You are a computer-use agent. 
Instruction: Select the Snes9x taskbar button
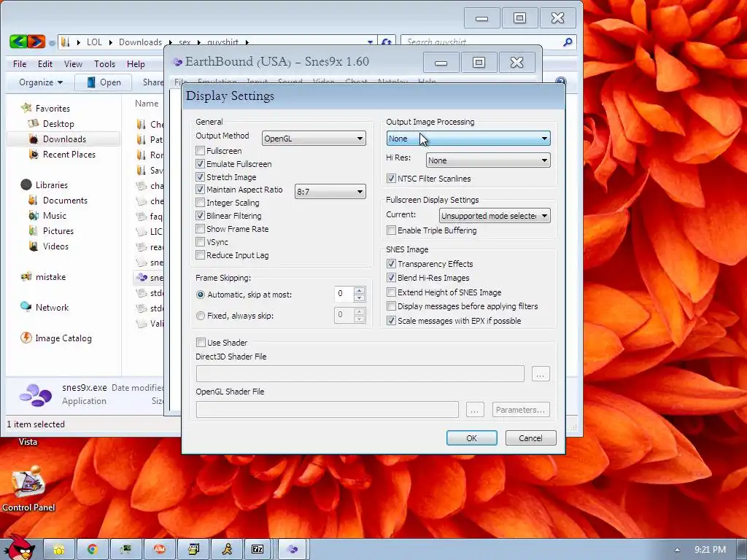[x=293, y=549]
